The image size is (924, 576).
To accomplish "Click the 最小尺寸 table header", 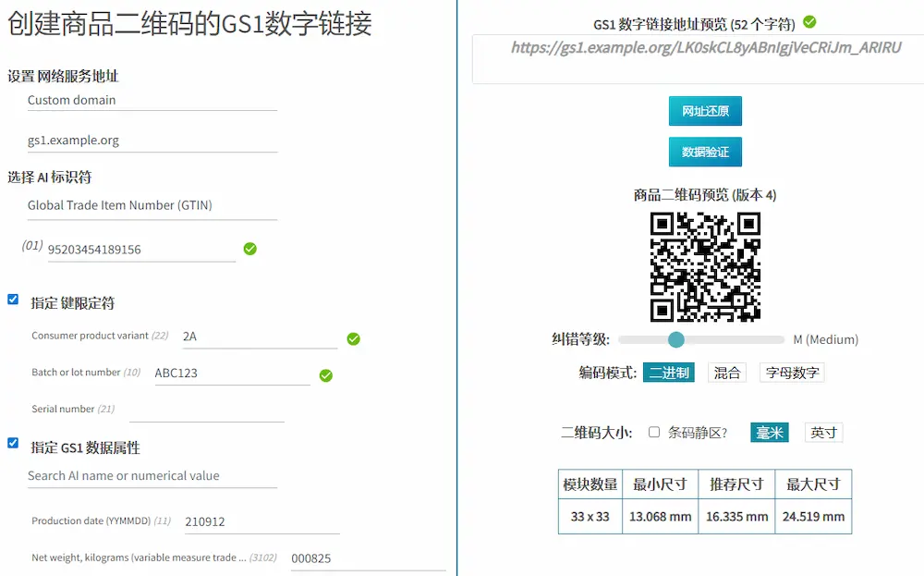I will tap(660, 484).
